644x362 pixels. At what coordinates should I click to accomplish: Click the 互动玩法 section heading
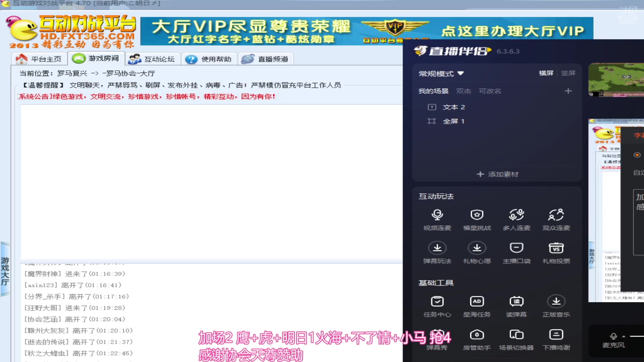[x=436, y=196]
